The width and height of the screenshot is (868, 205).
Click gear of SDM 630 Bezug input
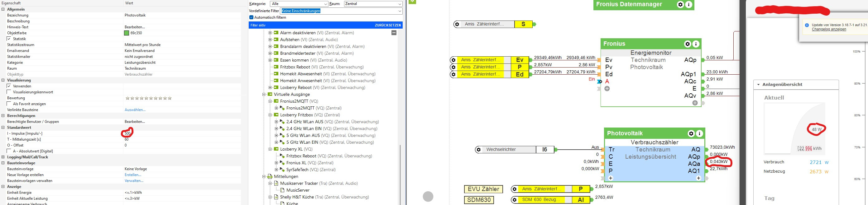tap(515, 200)
